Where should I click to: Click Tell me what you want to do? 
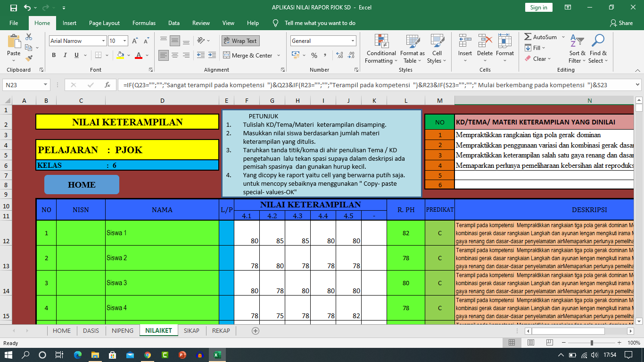320,23
